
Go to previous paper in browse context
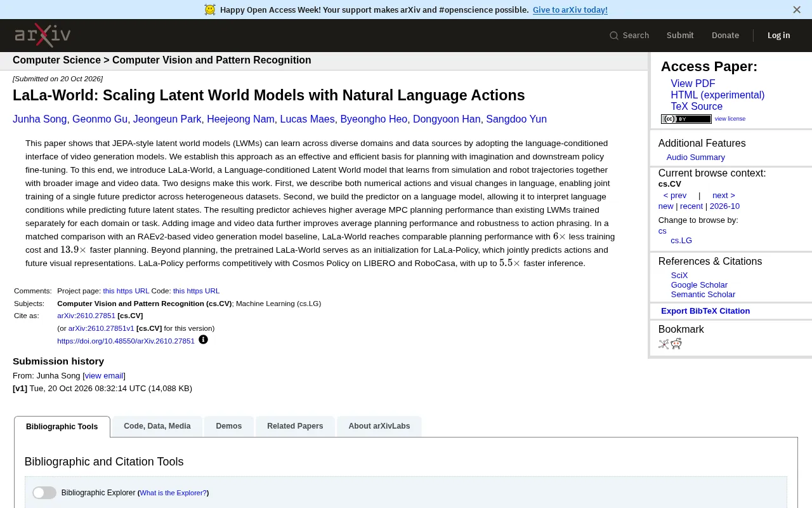(675, 196)
